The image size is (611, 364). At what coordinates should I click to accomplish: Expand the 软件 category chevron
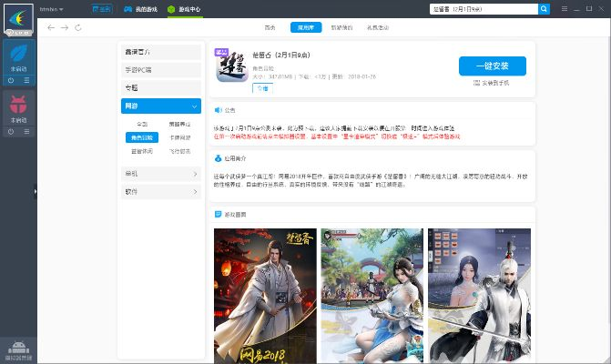pyautogui.click(x=195, y=192)
